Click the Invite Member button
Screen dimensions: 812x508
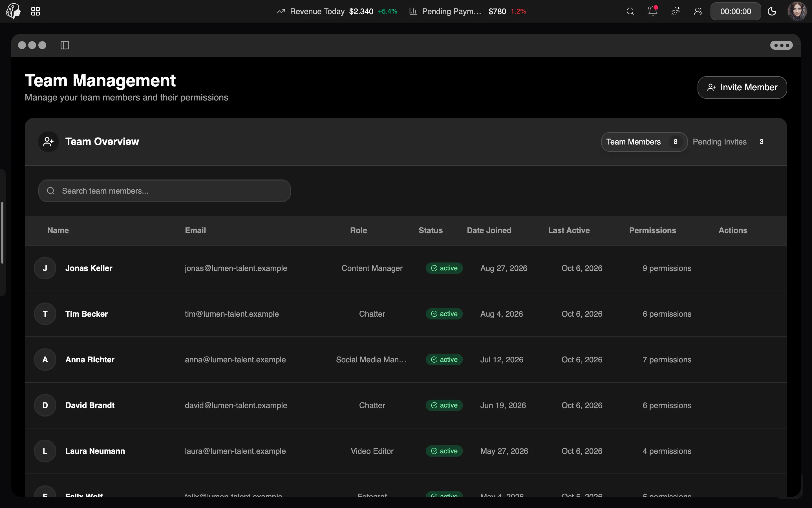click(742, 87)
